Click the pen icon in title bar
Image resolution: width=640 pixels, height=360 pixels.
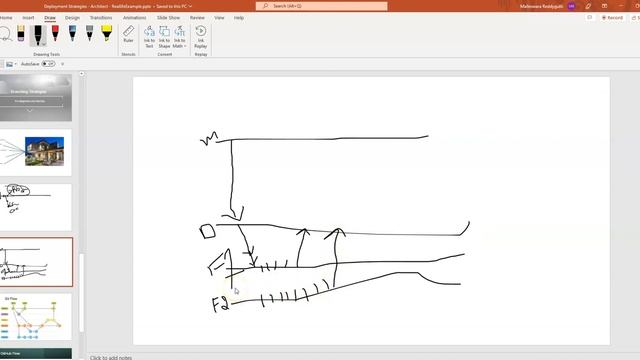588,6
